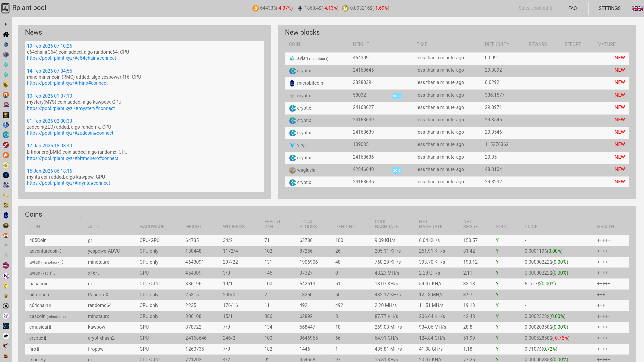Viewport: 644px width, 362px height.
Task: Click the avian coin icon in New blocks
Action: [x=292, y=59]
